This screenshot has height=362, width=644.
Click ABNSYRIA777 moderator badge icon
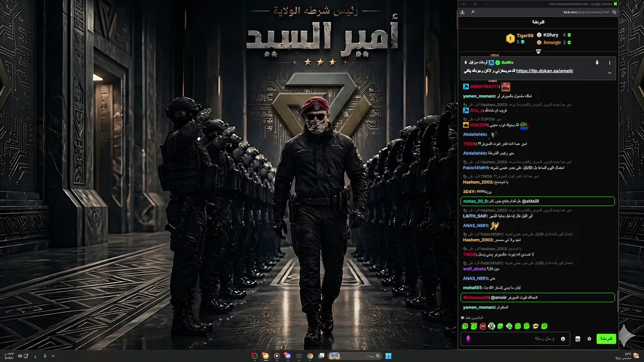(466, 87)
